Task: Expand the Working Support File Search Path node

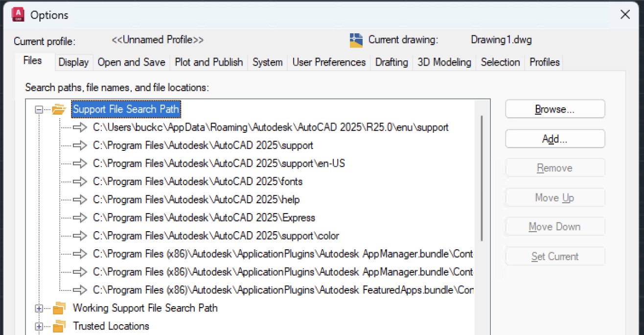Action: 39,309
